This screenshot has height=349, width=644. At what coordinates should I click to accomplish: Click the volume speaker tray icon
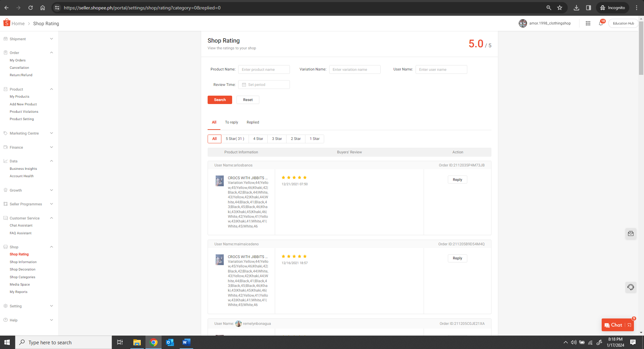tap(573, 342)
